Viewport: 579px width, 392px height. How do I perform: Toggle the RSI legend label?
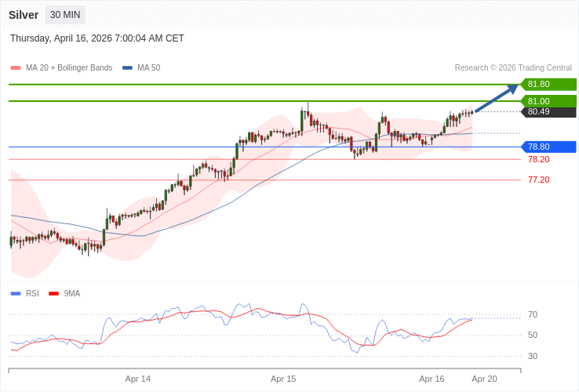(32, 293)
